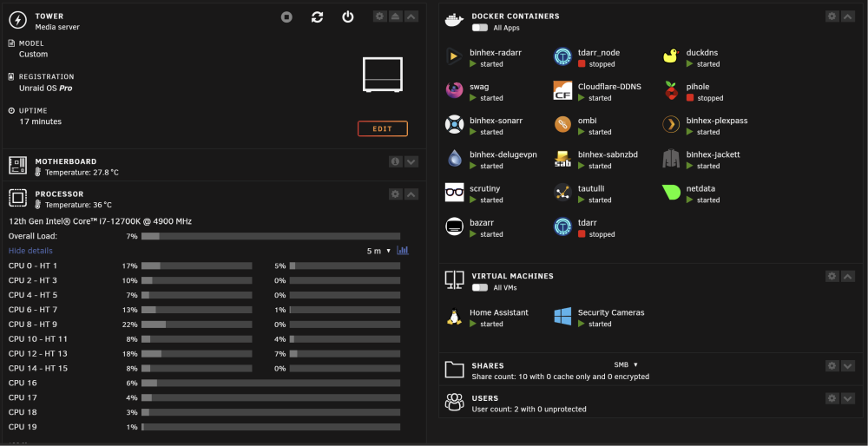868x446 pixels.
Task: Click the binhex-plexpass container name
Action: tap(717, 121)
